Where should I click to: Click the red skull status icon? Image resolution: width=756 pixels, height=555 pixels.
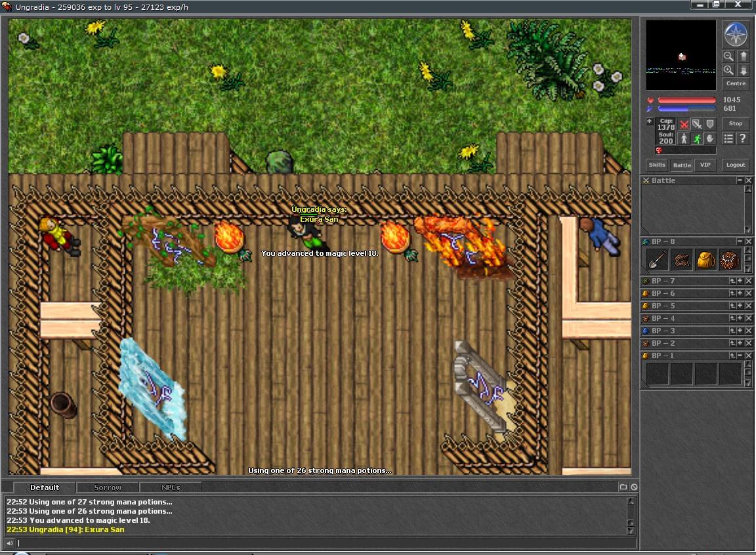659,150
